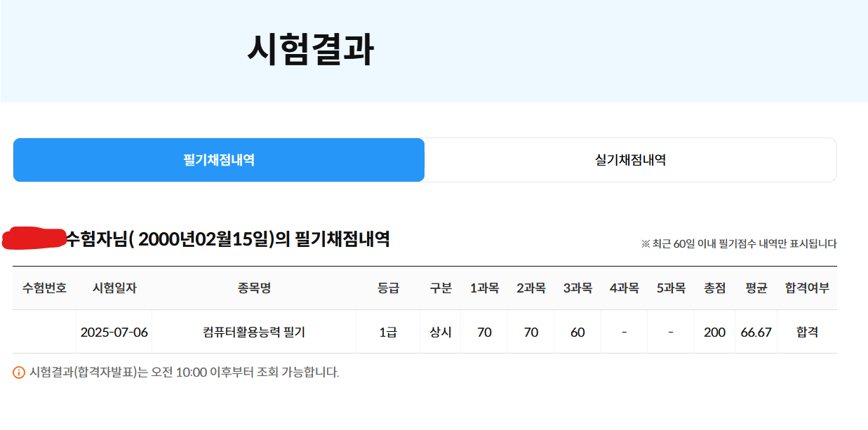This screenshot has height=430, width=868.
Task: Click the 합격여부 column header
Action: click(x=807, y=288)
